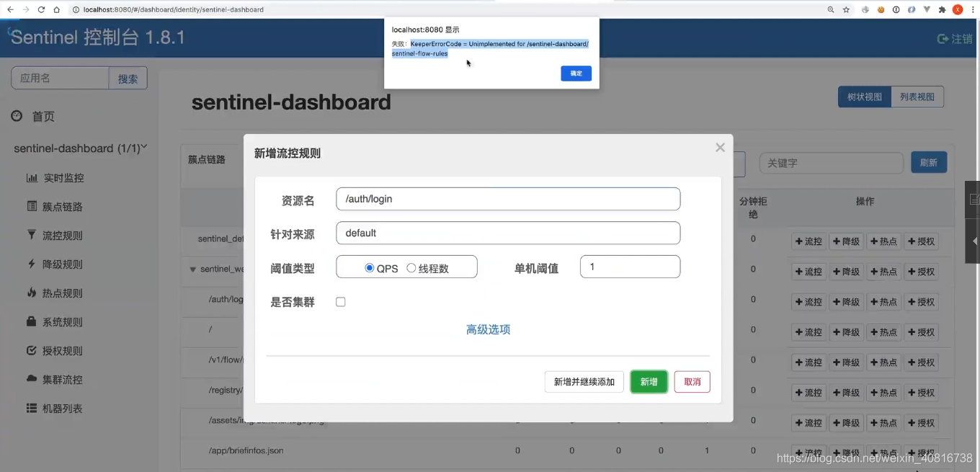Click the collapse arrow on right edge panel
980x472 pixels.
974,241
